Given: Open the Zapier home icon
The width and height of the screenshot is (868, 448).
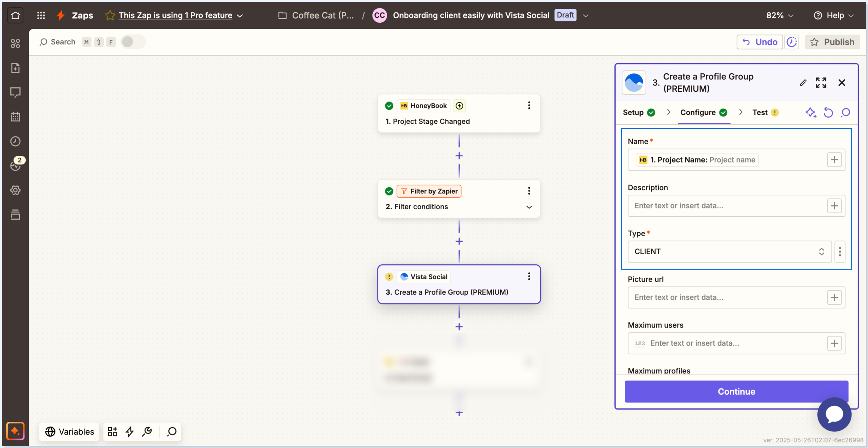Looking at the screenshot, I should point(15,15).
